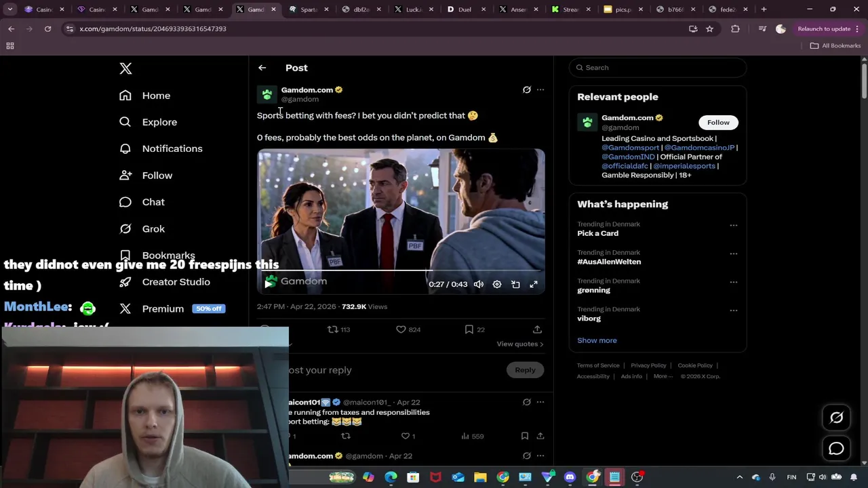Open View quotes link
The width and height of the screenshot is (868, 488).
pyautogui.click(x=520, y=344)
